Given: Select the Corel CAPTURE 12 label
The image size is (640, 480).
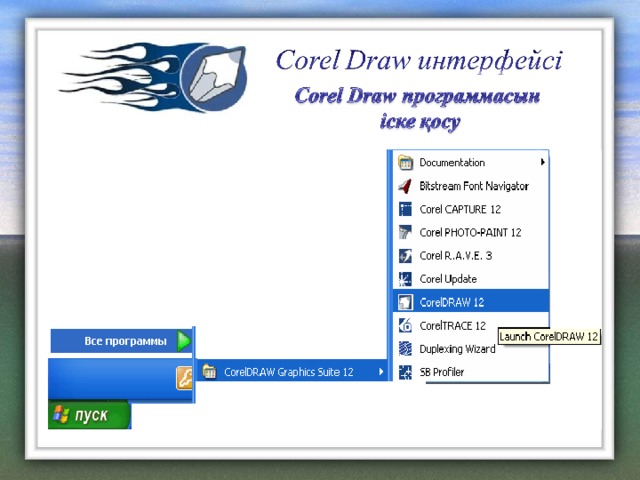Looking at the screenshot, I should pyautogui.click(x=460, y=209).
